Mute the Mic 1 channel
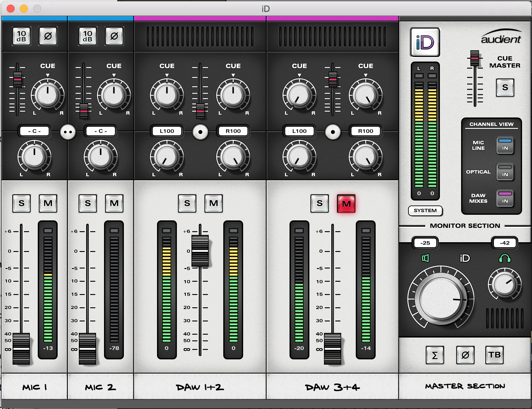This screenshot has height=409, width=532. coord(48,203)
